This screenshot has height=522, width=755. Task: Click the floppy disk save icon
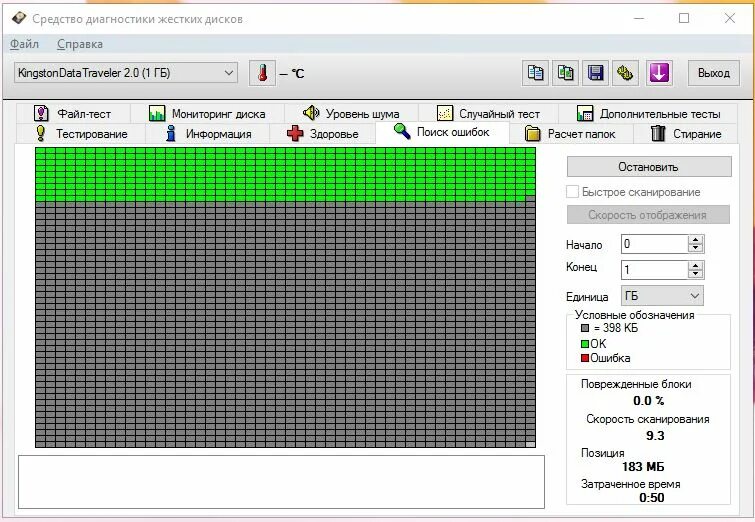click(596, 73)
